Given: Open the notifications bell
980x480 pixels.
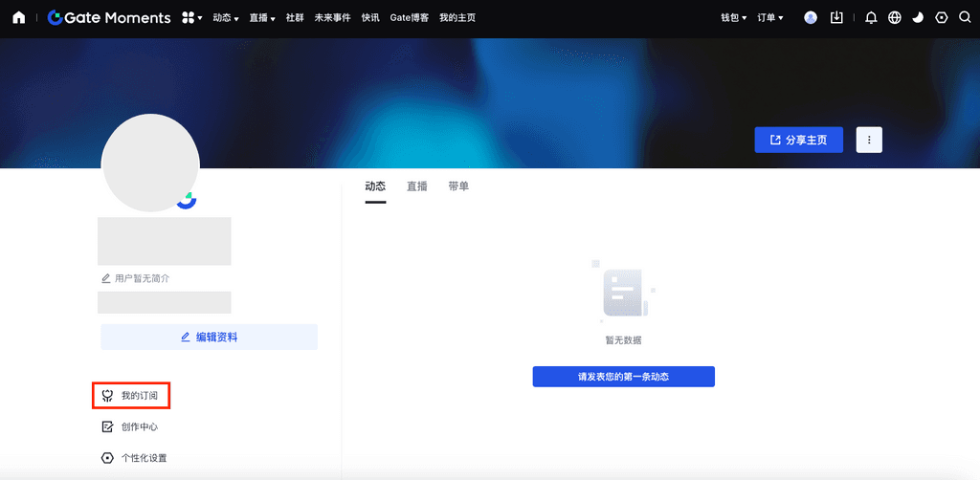Looking at the screenshot, I should (871, 17).
